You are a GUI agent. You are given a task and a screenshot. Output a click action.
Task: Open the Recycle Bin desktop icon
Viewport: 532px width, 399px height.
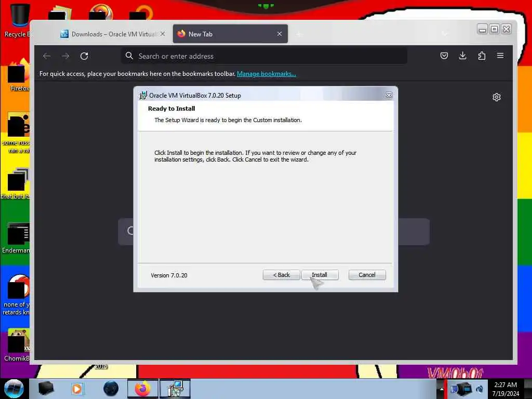coord(17,20)
